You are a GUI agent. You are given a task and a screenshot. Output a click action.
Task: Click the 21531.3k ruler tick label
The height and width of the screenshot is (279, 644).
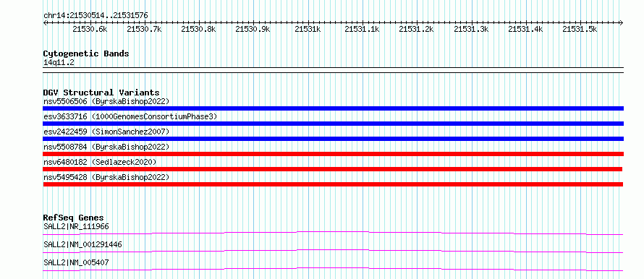pos(471,29)
